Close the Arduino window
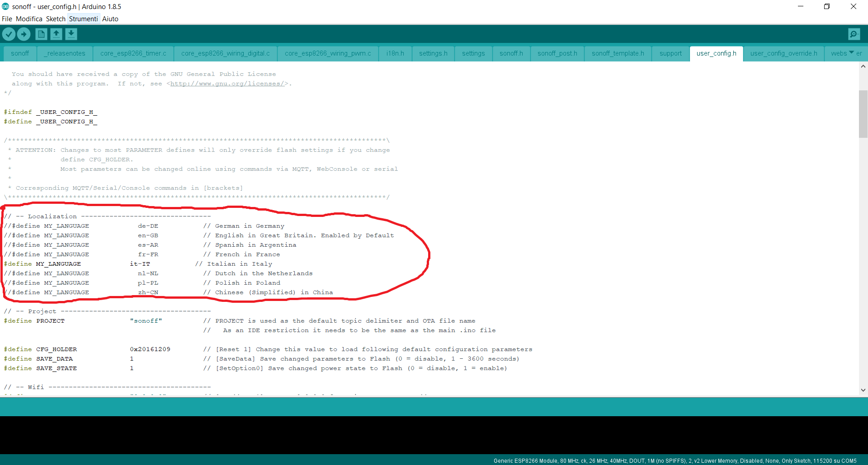Viewport: 868px width, 465px height. pos(854,7)
